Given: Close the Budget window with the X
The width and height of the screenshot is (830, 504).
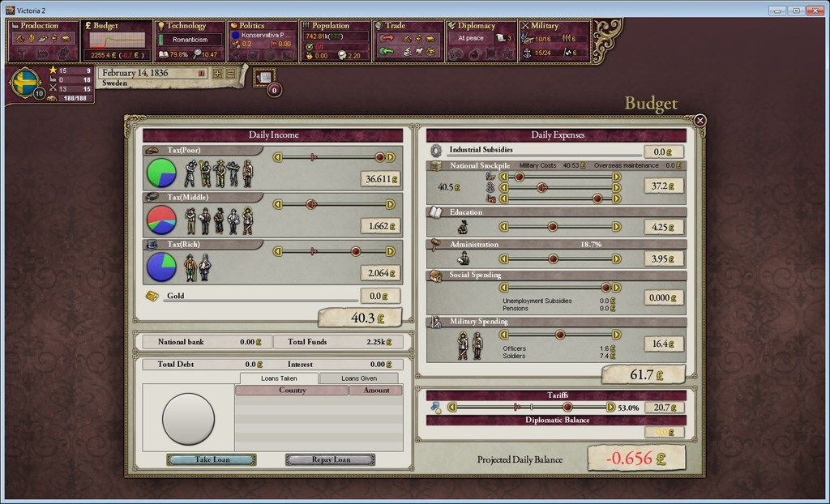Looking at the screenshot, I should (x=700, y=121).
